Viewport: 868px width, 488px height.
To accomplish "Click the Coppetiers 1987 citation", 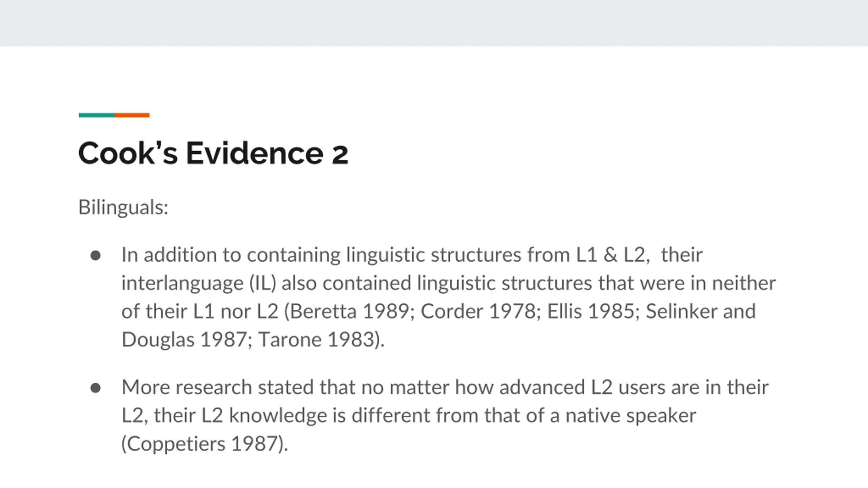I will [x=205, y=444].
